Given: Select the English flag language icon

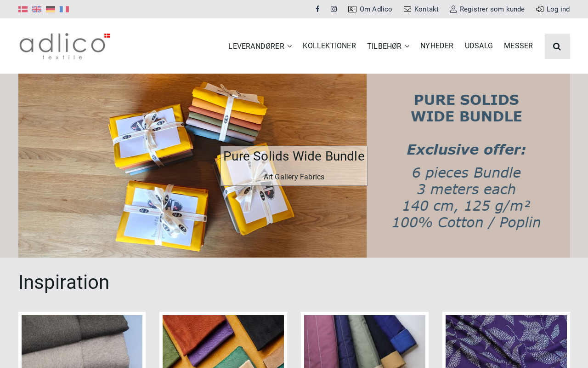Looking at the screenshot, I should pos(37,9).
